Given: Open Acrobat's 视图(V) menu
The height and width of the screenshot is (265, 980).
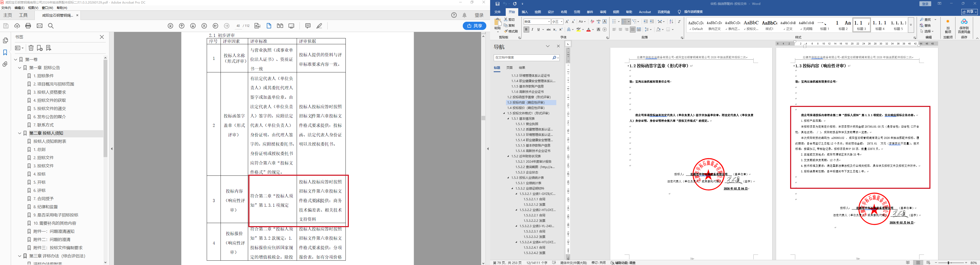Looking at the screenshot, I should pyautogui.click(x=33, y=8).
